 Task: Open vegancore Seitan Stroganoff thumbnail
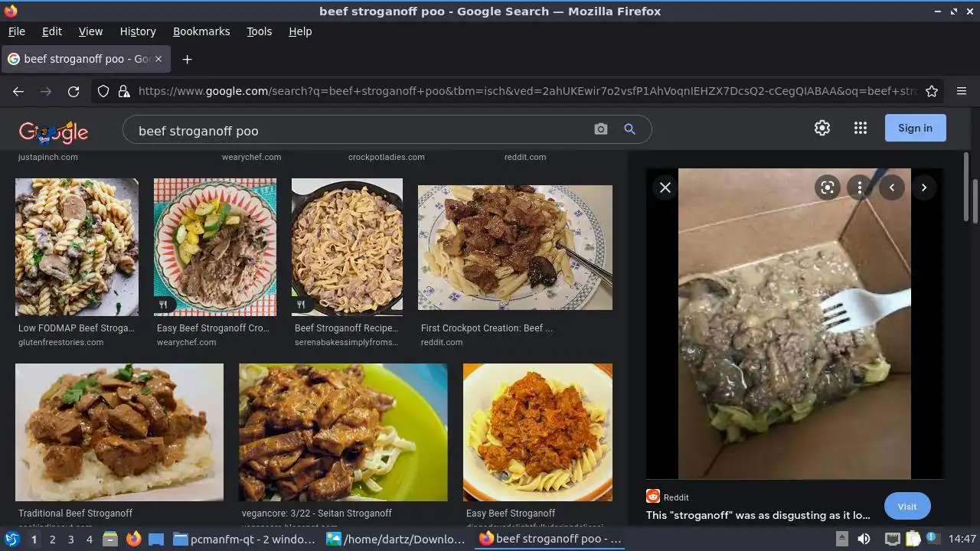pos(343,432)
